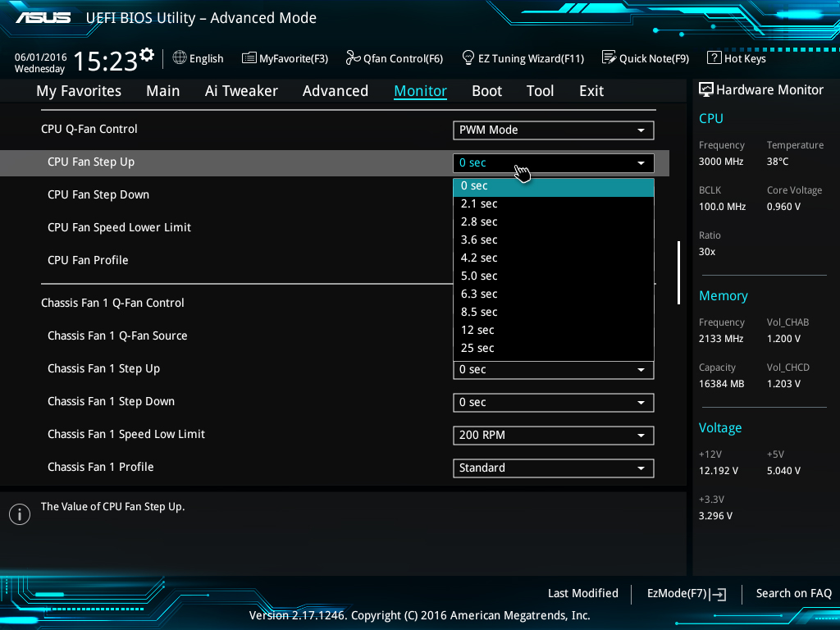840x630 pixels.
Task: Click Last Modified button
Action: 583,594
